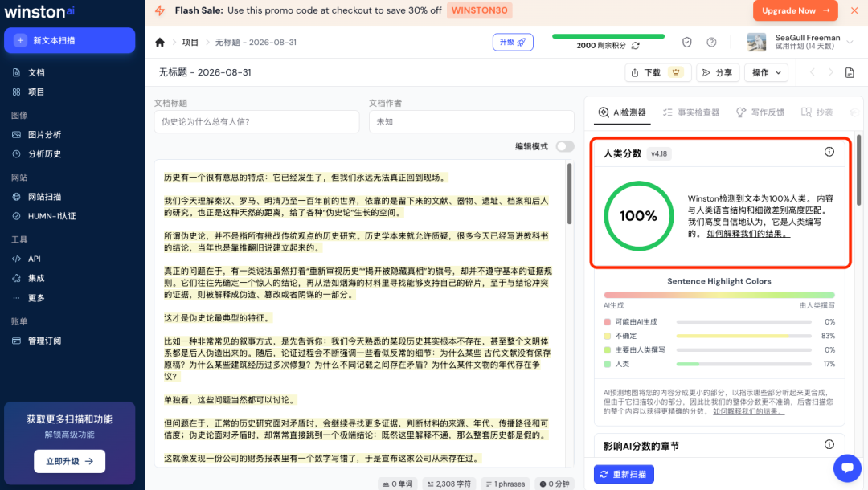
Task: Open the chat support bubble
Action: pos(847,468)
